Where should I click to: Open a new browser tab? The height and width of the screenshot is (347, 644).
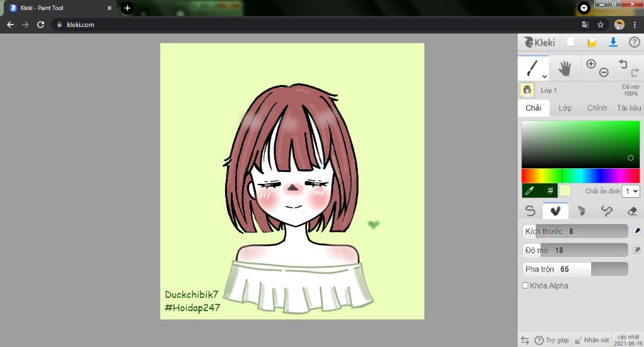(x=127, y=8)
